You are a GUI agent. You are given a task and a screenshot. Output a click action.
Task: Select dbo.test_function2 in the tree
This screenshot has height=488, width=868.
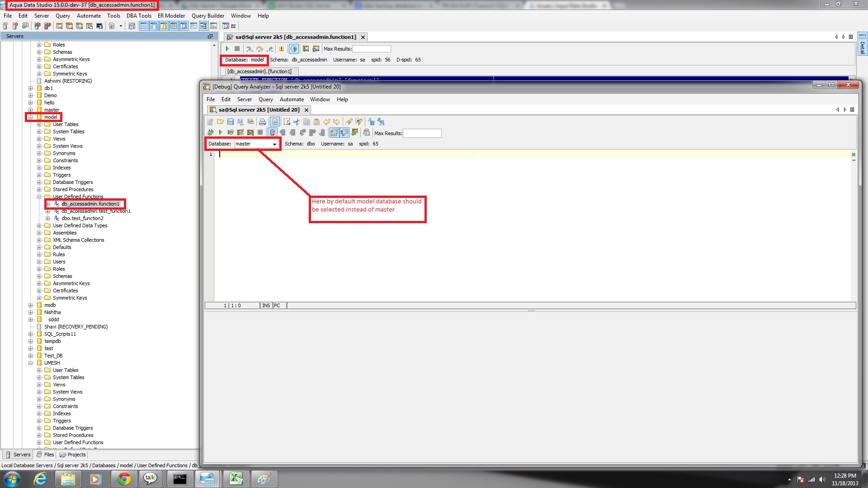tap(82, 218)
